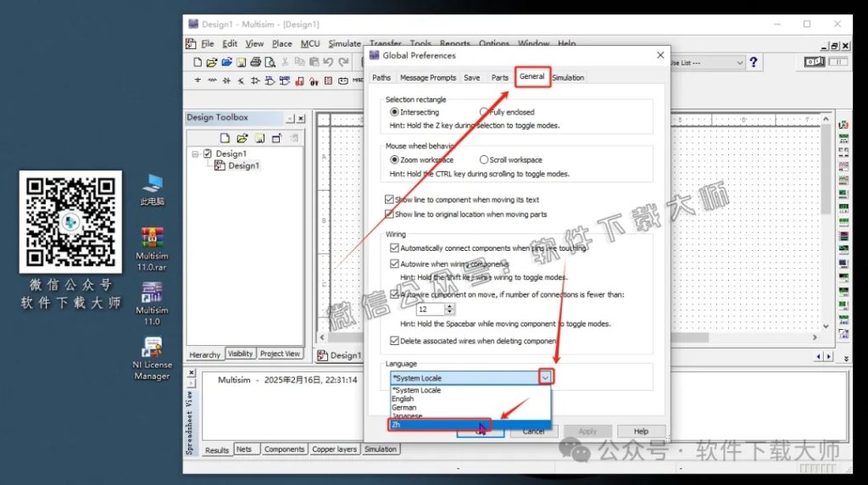Place a ground source component icon
This screenshot has height=485, width=868.
[198, 81]
